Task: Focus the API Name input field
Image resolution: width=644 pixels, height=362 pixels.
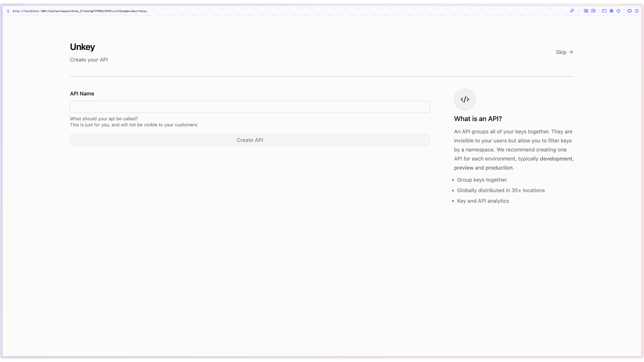Action: click(x=250, y=107)
